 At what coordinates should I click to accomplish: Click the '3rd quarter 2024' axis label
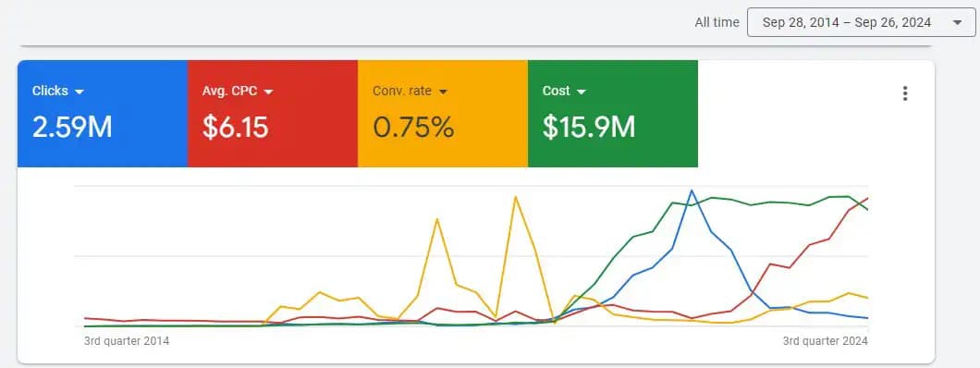826,341
